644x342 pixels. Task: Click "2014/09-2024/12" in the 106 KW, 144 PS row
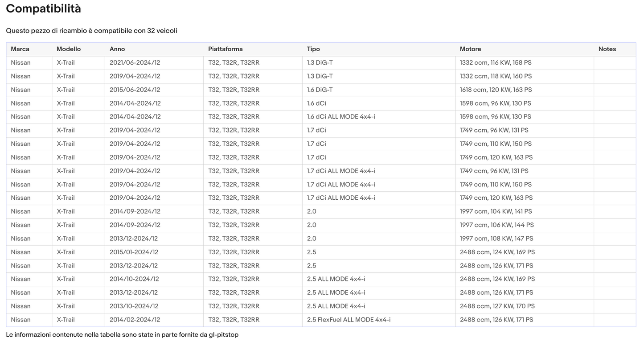point(135,225)
